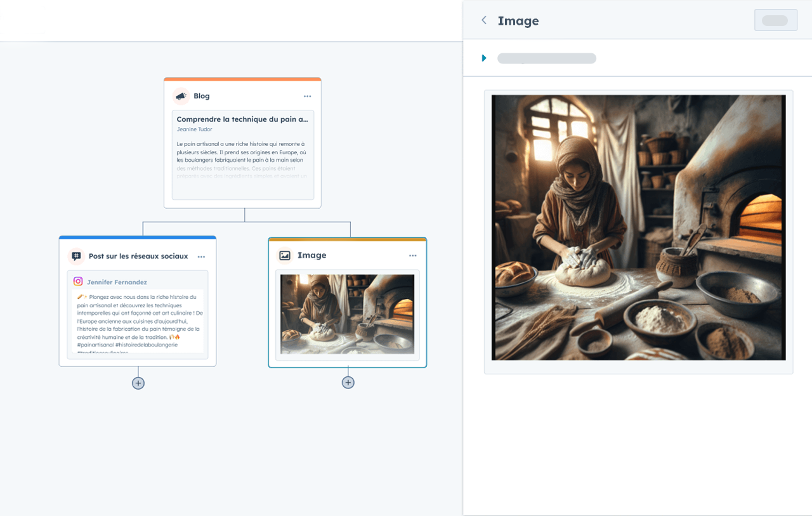Expand the collapsed section with blue triangle
The image size is (812, 516).
click(484, 58)
